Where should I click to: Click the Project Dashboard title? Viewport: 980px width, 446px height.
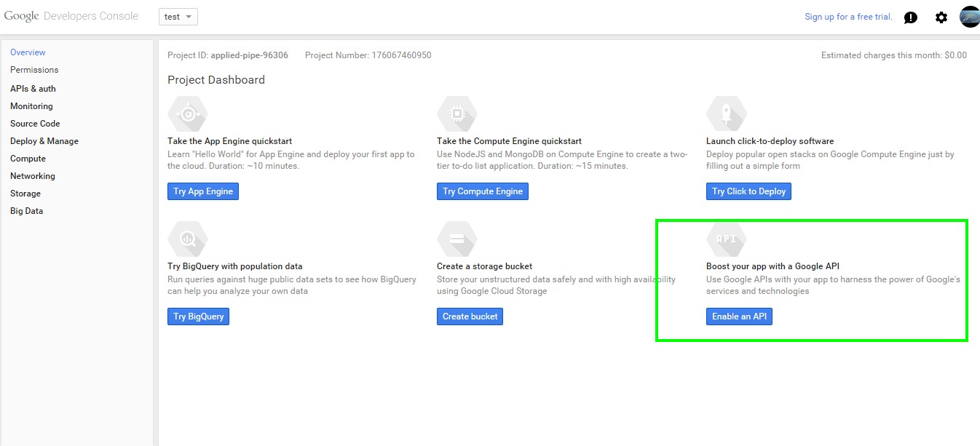click(216, 80)
